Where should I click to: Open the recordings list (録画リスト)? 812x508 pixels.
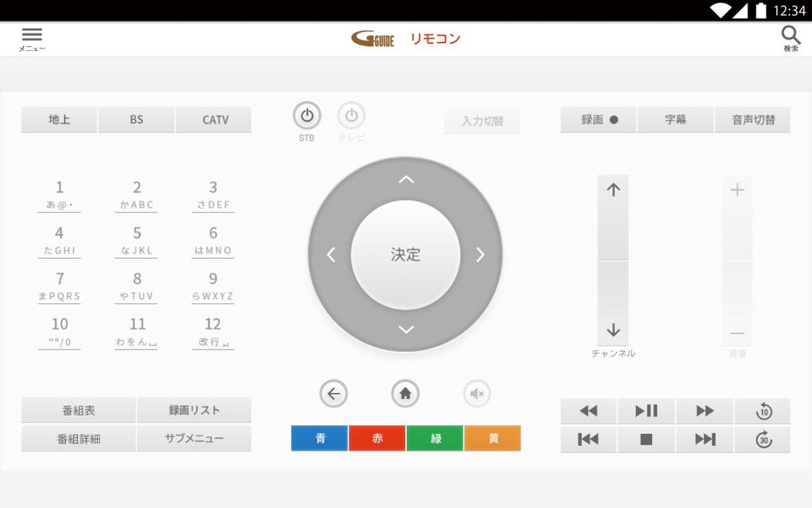click(194, 410)
